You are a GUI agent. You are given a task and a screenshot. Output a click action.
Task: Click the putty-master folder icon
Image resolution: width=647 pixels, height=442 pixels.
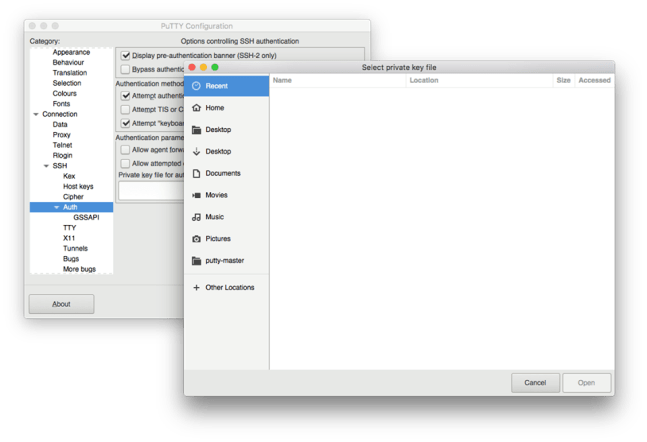[x=197, y=261]
